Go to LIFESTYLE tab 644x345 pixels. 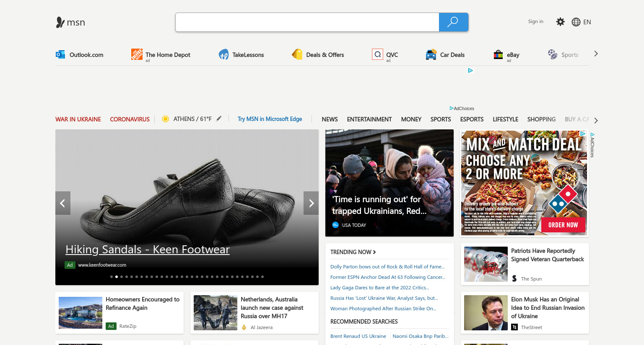coord(505,119)
